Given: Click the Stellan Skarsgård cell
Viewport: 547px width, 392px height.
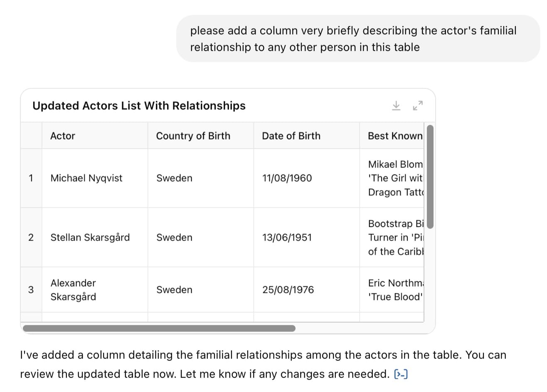Looking at the screenshot, I should coord(90,238).
